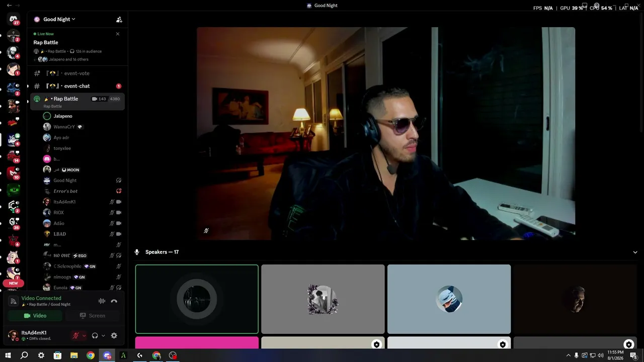Open File Explorer from the taskbar
The width and height of the screenshot is (644, 362).
tap(74, 355)
